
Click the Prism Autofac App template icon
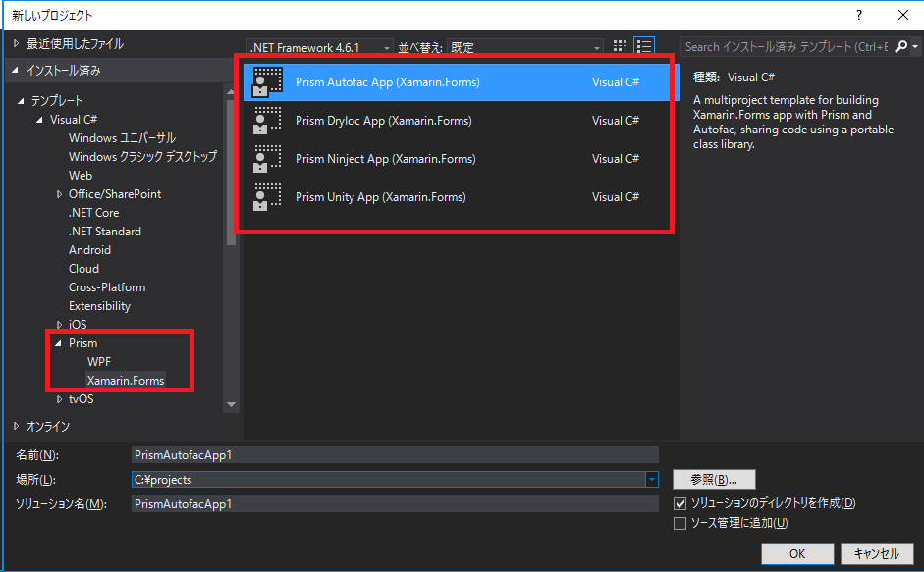pos(267,81)
